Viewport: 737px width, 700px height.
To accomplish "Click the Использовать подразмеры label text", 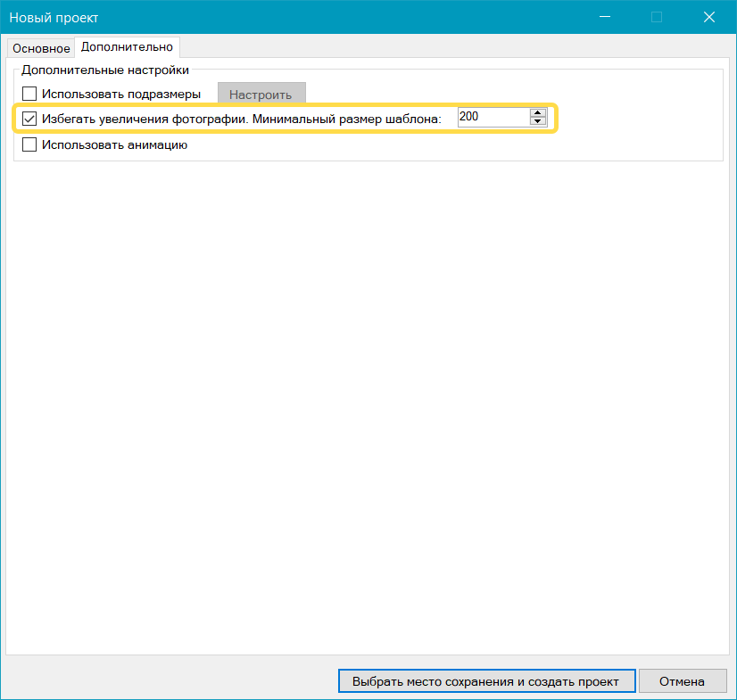I will click(x=121, y=94).
